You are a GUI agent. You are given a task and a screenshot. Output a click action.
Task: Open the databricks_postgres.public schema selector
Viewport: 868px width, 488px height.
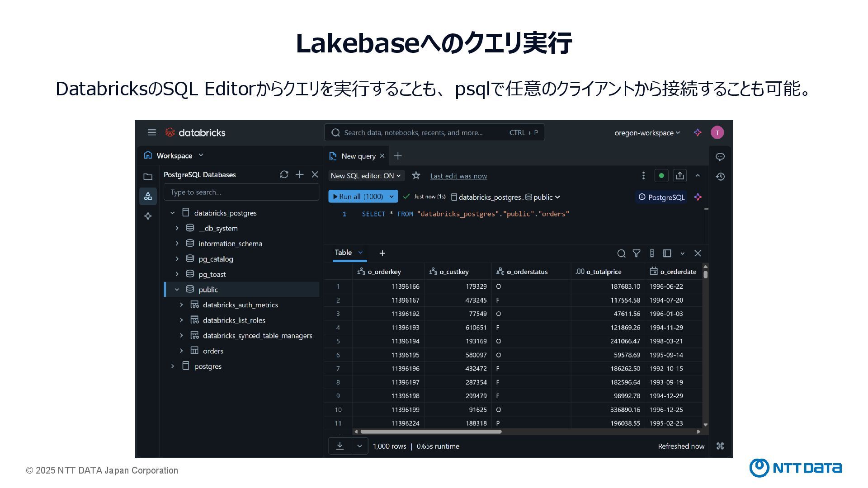click(505, 197)
